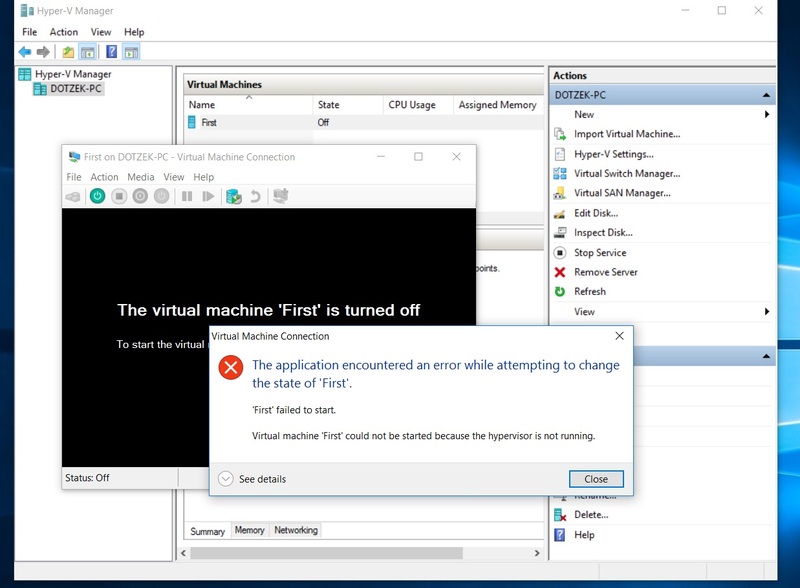Click the Turn Off VM icon
This screenshot has height=588, width=800.
118,196
